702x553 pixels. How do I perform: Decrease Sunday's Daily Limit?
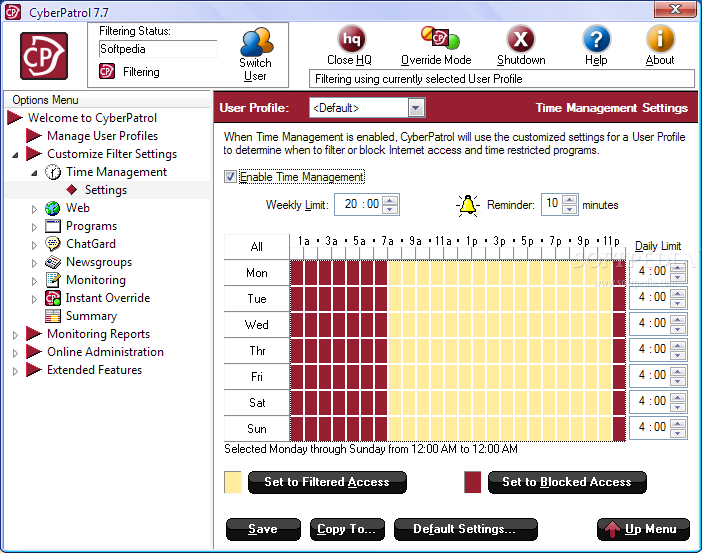[x=678, y=433]
